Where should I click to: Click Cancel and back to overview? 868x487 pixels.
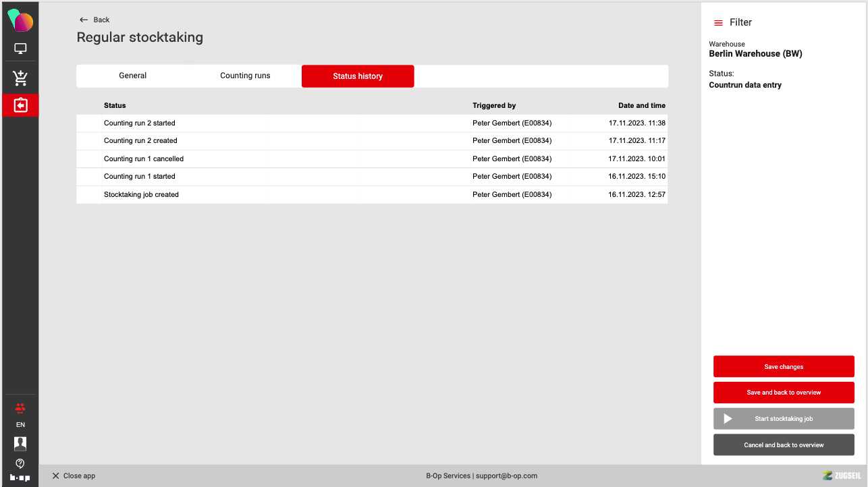pyautogui.click(x=784, y=445)
